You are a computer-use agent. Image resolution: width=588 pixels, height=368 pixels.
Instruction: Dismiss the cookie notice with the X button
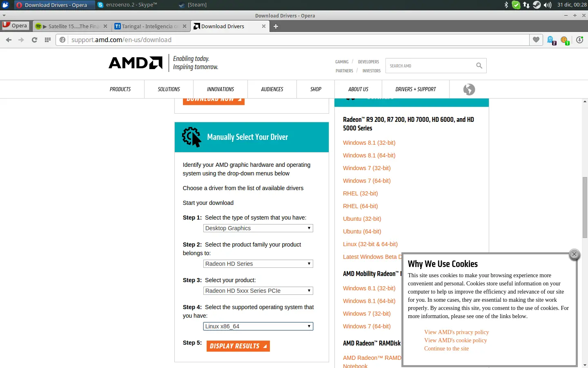(574, 254)
